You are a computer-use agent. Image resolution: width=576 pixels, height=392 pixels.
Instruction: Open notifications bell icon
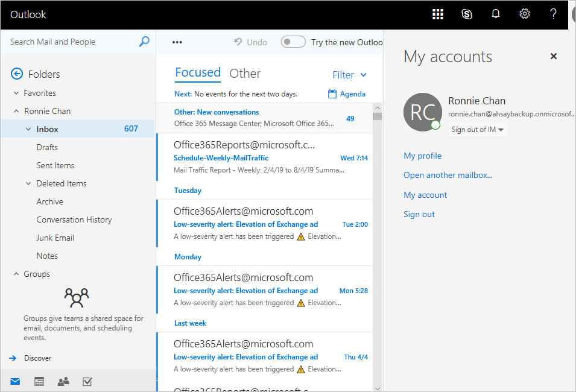(496, 14)
